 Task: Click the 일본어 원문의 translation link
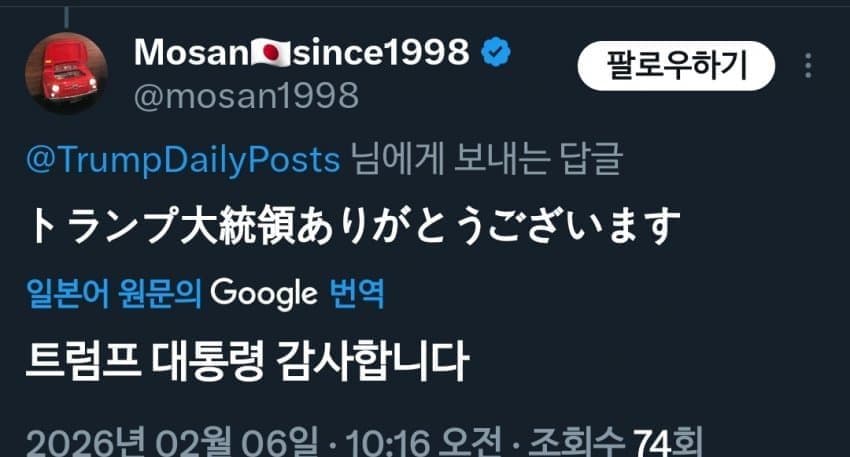(114, 294)
